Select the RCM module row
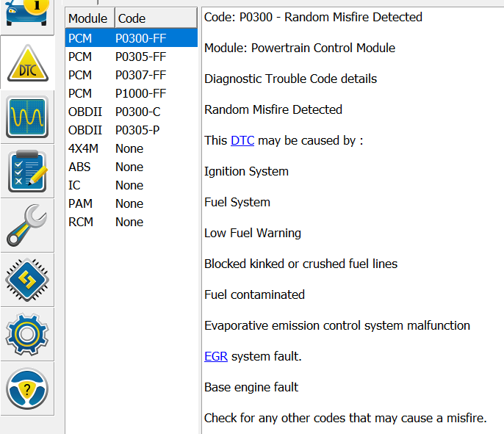Viewport: 504px width, 434px height. click(x=131, y=222)
